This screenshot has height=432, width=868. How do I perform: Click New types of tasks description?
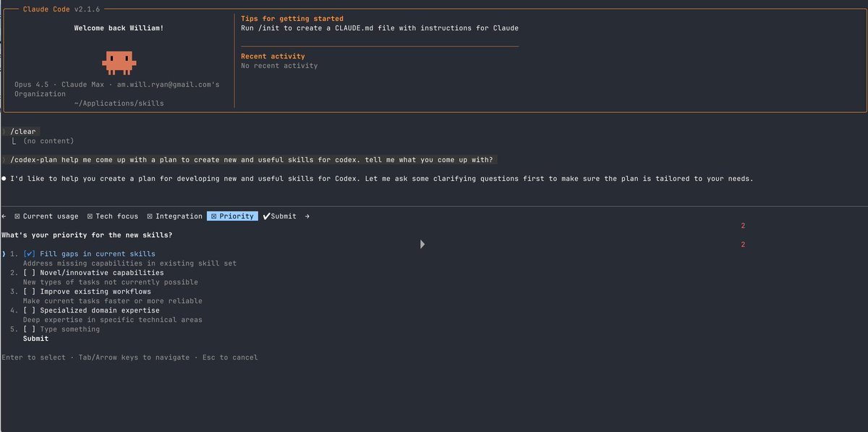(111, 282)
